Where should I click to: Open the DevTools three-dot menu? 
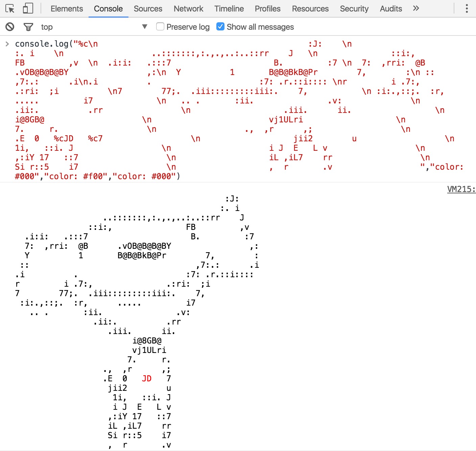(x=467, y=8)
